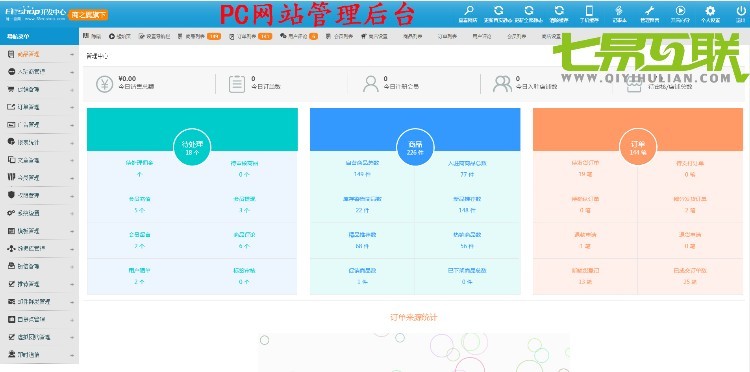
Task: Click the 19 笔 value in orange card
Action: [x=585, y=175]
